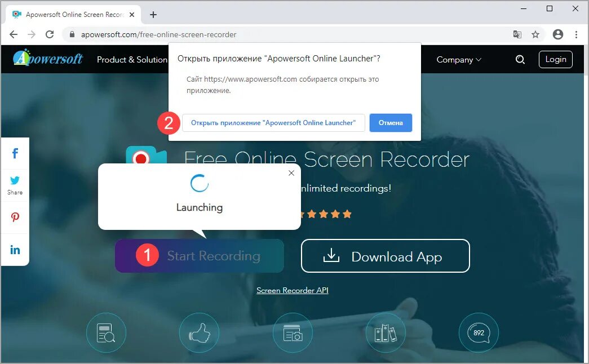Share on Twitter via the sidebar icon
This screenshot has width=589, height=364.
pos(15,180)
